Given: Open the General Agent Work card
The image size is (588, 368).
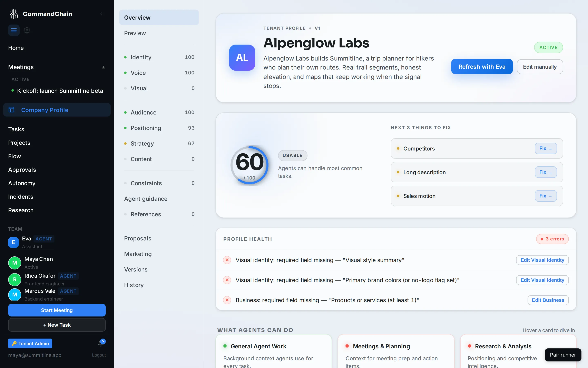Looking at the screenshot, I should coord(274,351).
